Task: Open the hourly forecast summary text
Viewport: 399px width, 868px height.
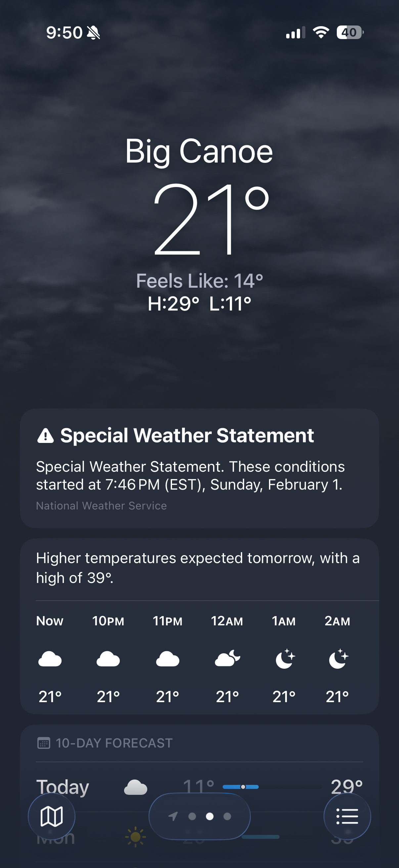Action: (x=198, y=568)
